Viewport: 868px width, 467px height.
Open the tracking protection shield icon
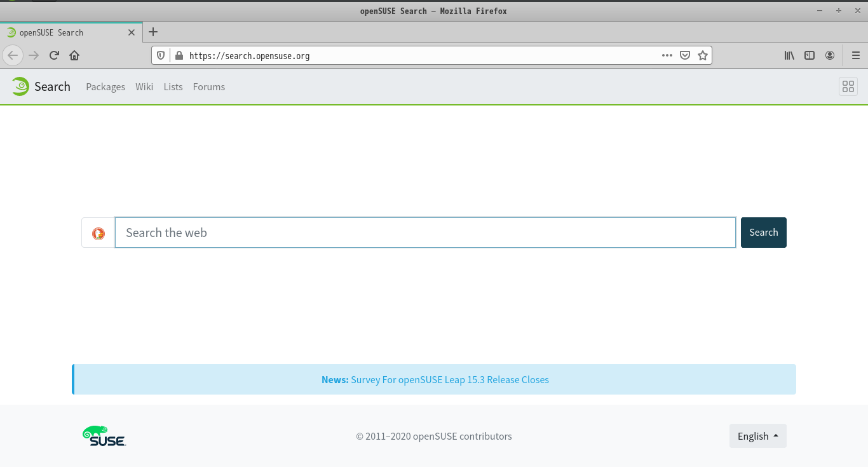click(x=161, y=55)
